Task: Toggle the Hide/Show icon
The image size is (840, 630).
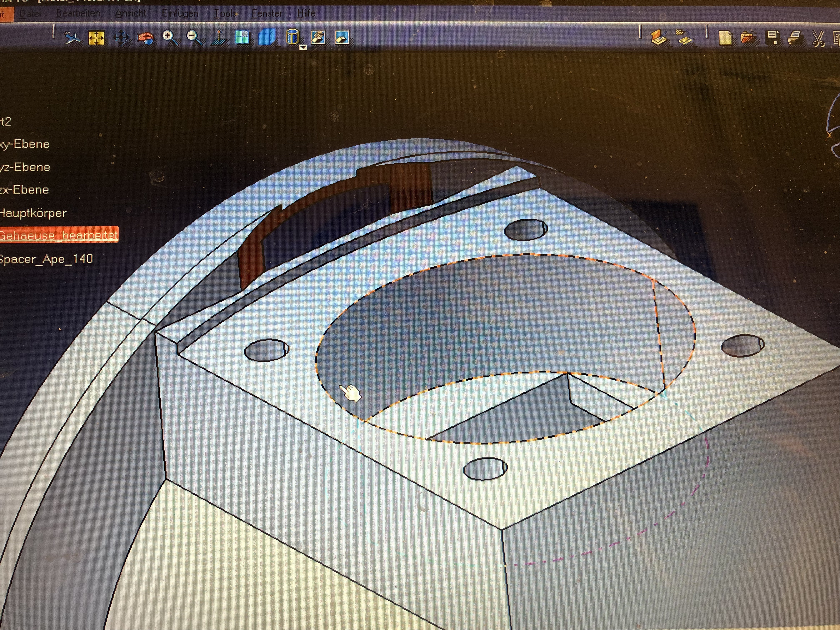Action: point(318,37)
